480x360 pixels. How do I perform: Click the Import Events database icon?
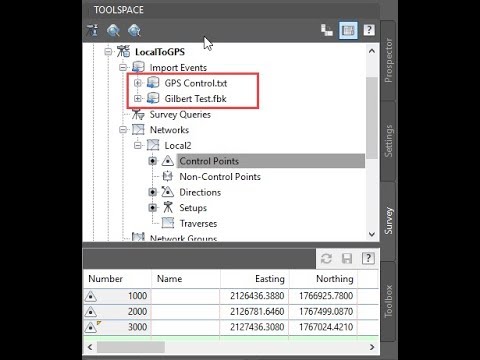click(138, 67)
